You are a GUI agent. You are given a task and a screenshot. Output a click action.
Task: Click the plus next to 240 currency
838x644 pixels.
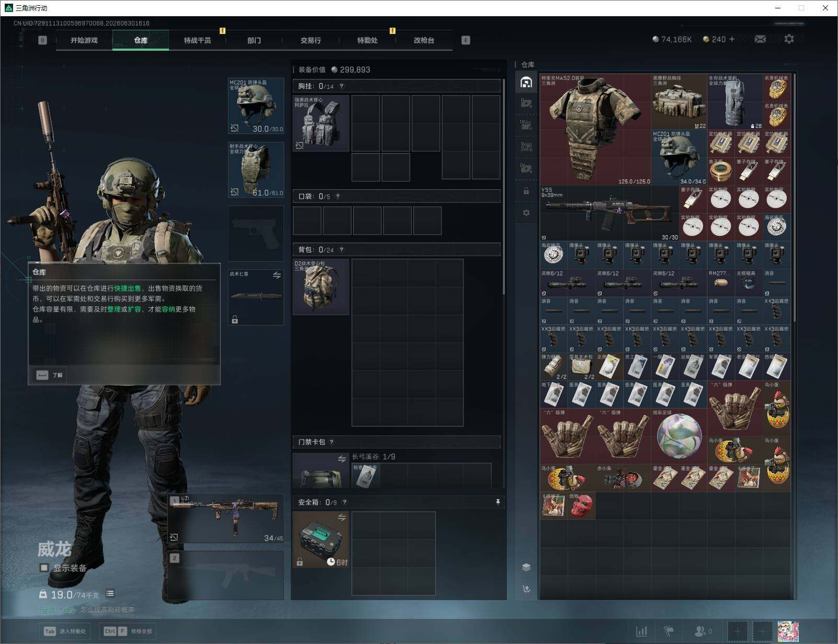coord(731,39)
